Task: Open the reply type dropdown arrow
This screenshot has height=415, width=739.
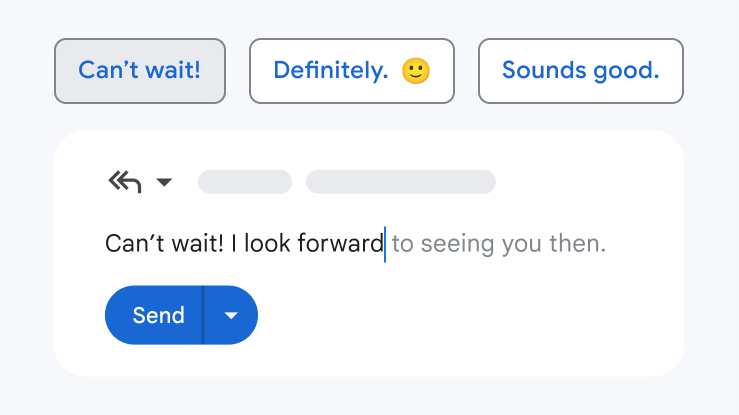Action: point(165,182)
